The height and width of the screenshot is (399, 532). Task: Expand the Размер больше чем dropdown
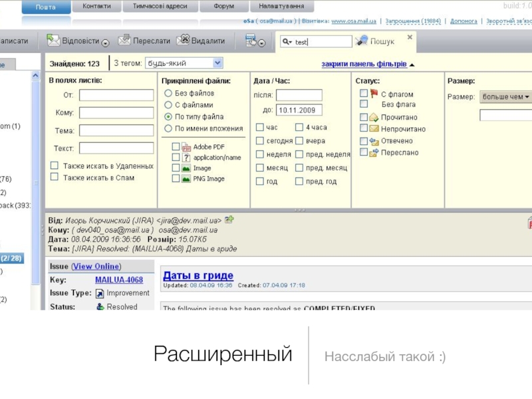tap(506, 97)
